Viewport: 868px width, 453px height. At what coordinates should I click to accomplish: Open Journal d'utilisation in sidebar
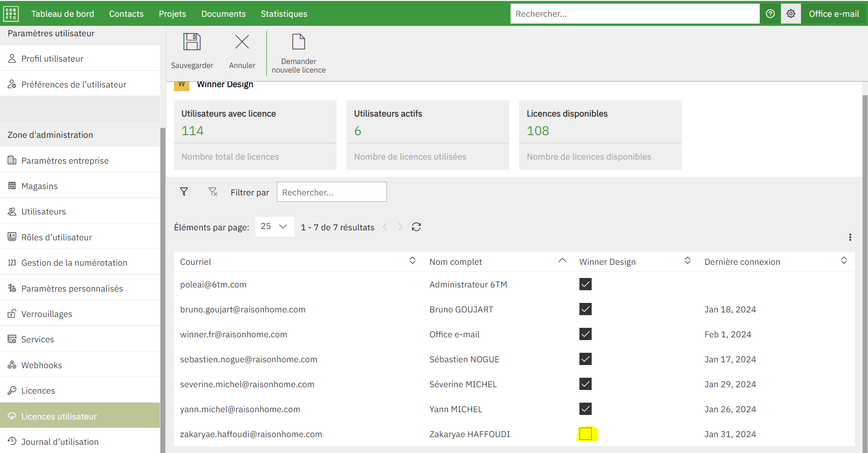(60, 442)
